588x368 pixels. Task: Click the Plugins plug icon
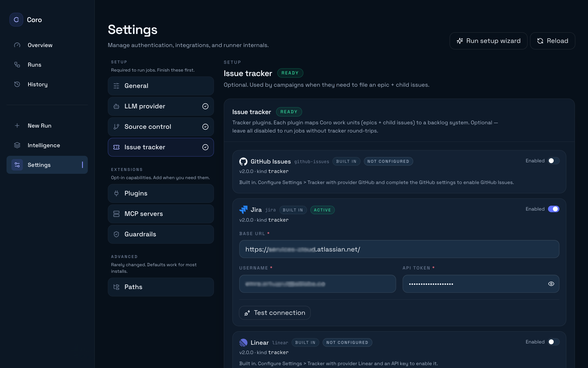116,193
